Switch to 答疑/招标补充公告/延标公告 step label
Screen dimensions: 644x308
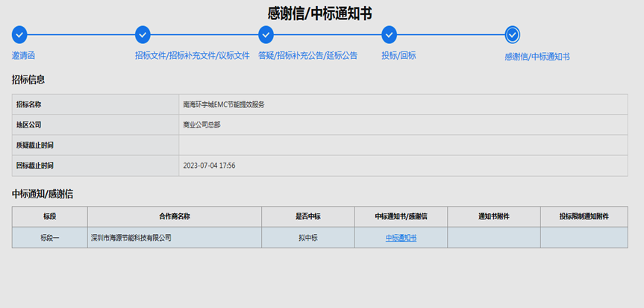click(307, 55)
